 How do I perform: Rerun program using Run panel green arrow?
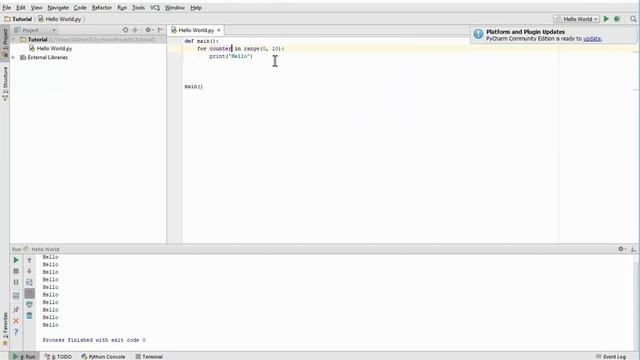click(x=16, y=260)
